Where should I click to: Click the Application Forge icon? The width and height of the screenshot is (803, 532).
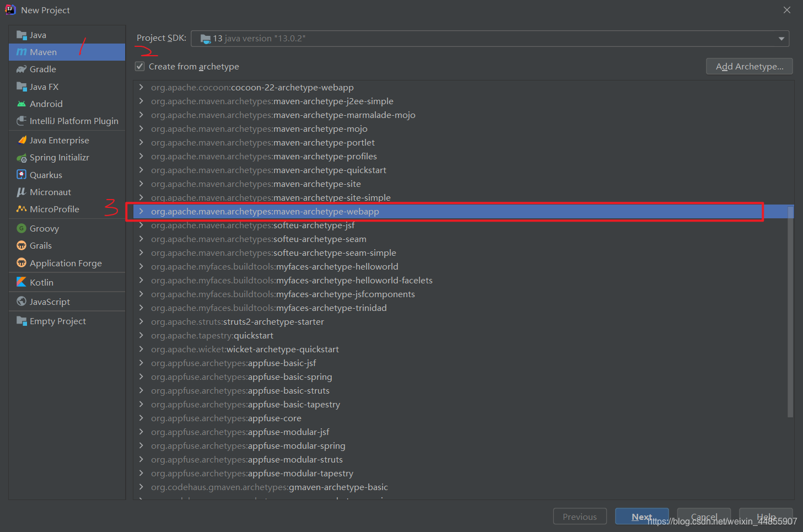click(21, 263)
